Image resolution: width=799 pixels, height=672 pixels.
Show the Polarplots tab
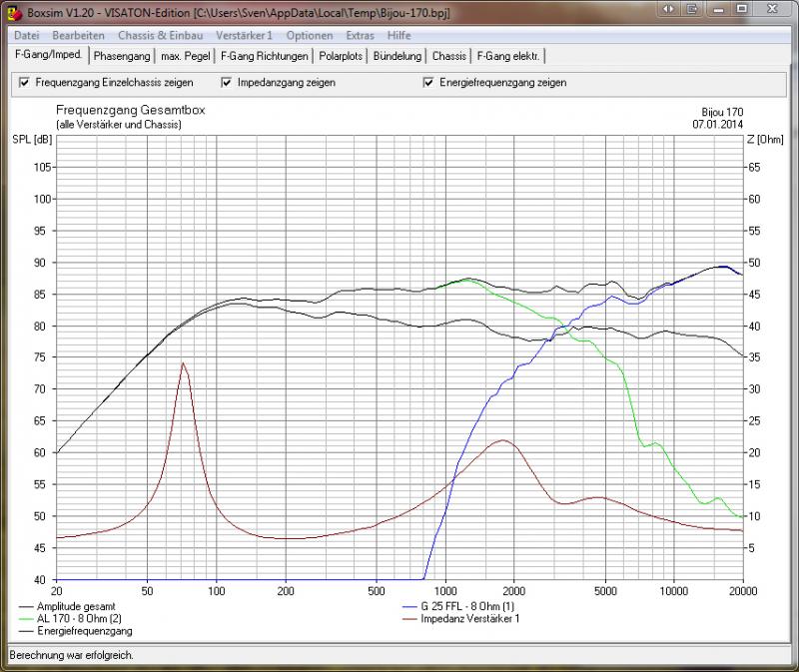tap(341, 56)
